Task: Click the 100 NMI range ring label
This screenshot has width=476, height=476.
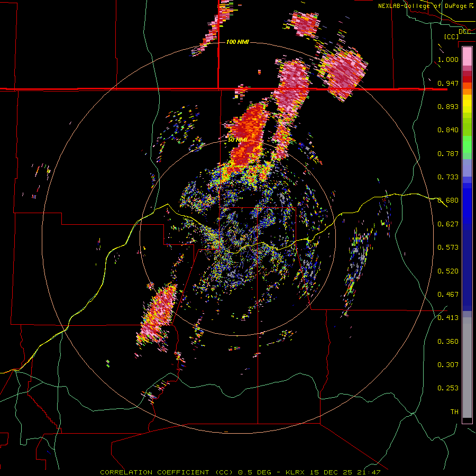Action: (237, 42)
